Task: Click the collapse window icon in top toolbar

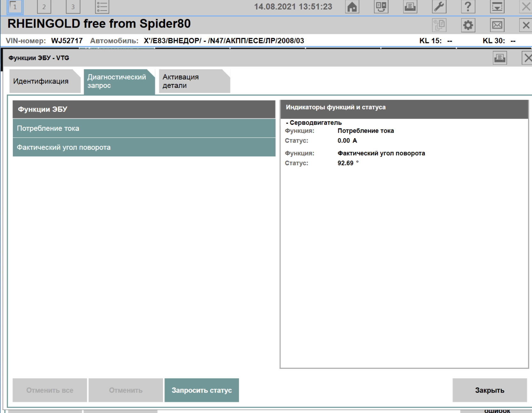Action: point(497,7)
